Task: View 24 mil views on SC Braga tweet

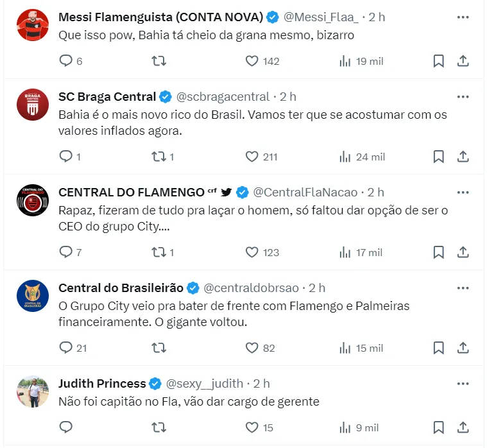Action: (x=362, y=157)
